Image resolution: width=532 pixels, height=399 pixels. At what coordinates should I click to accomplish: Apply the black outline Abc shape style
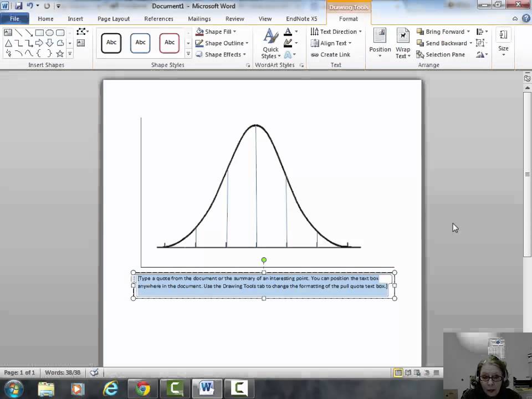111,43
